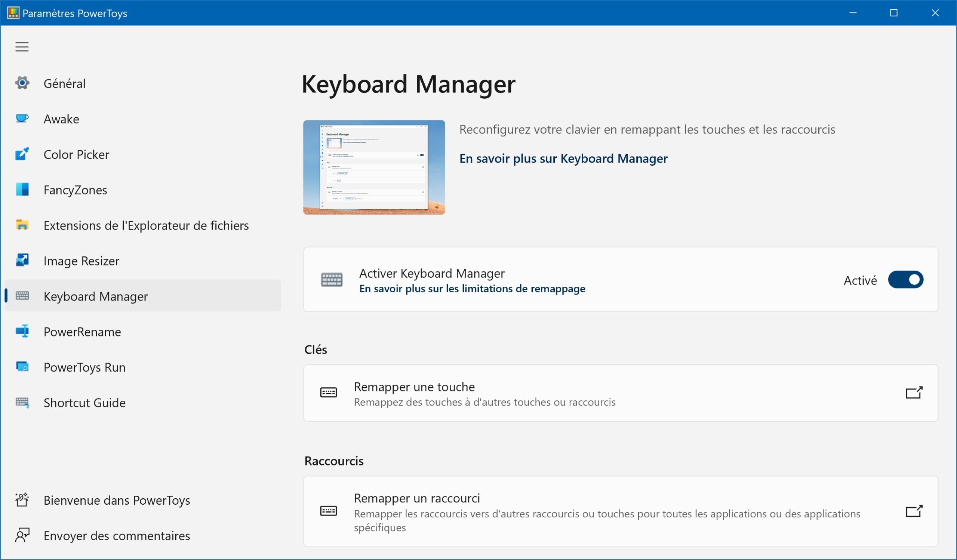Screen dimensions: 957x560
Task: Open link about les limitations de remappage
Action: [472, 289]
